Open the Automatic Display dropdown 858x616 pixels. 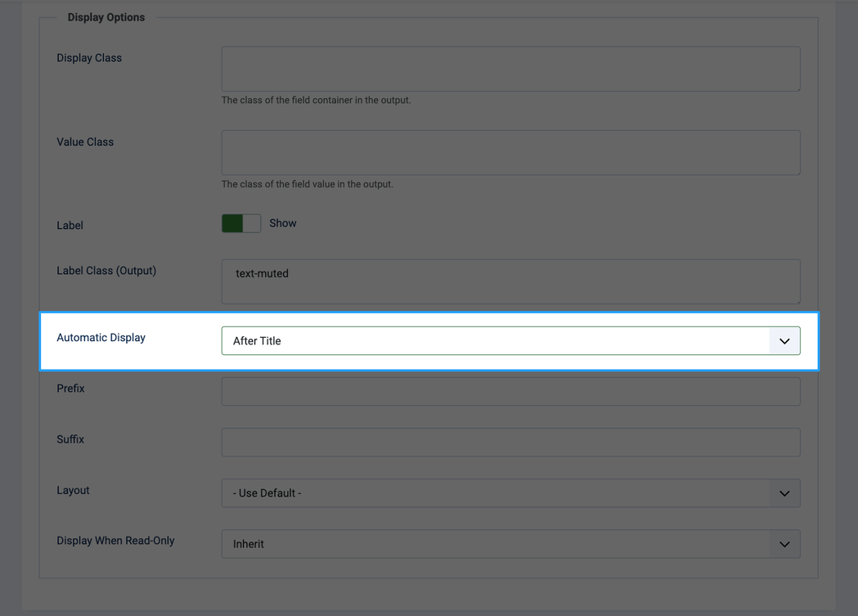510,341
